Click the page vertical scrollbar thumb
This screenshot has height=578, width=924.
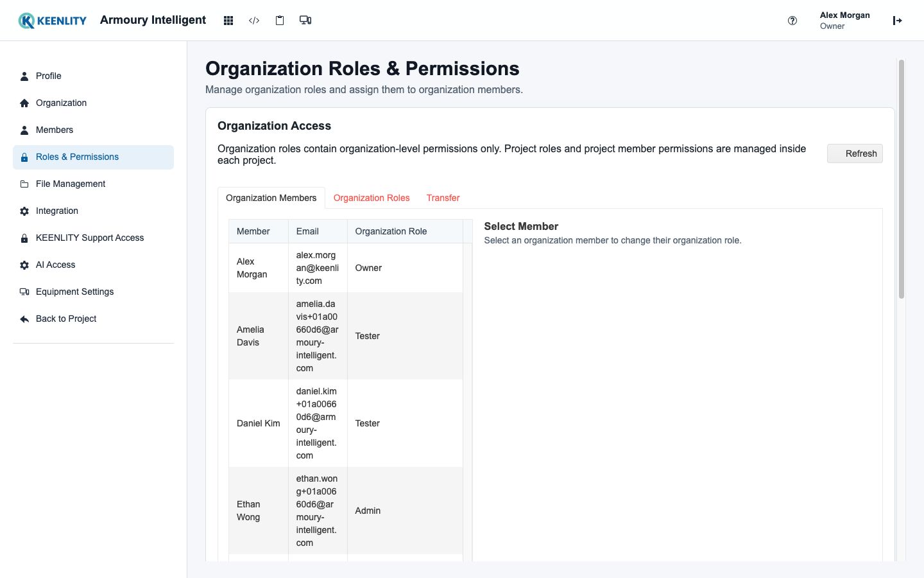click(902, 179)
